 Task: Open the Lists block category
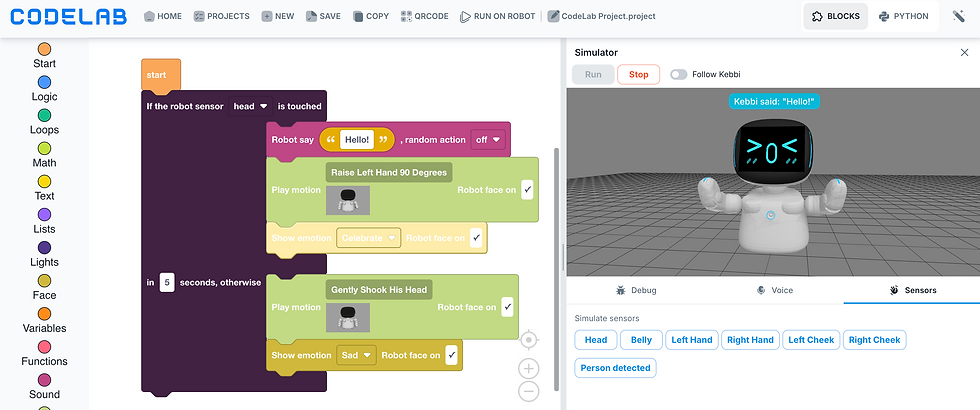pyautogui.click(x=44, y=221)
